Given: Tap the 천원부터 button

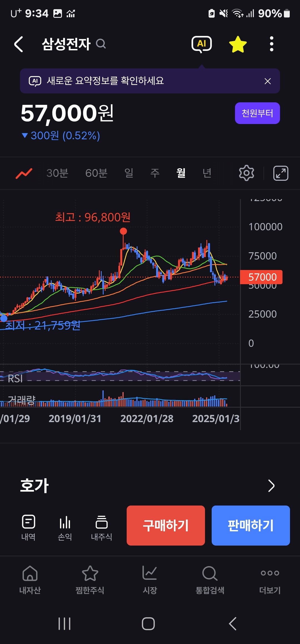Looking at the screenshot, I should pos(257,113).
